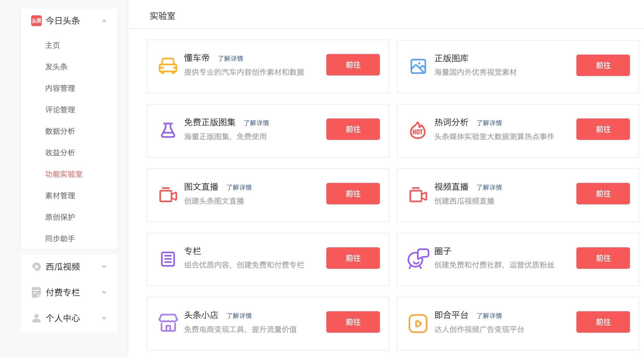Click the red camera icon for 图文直播

coord(168,195)
